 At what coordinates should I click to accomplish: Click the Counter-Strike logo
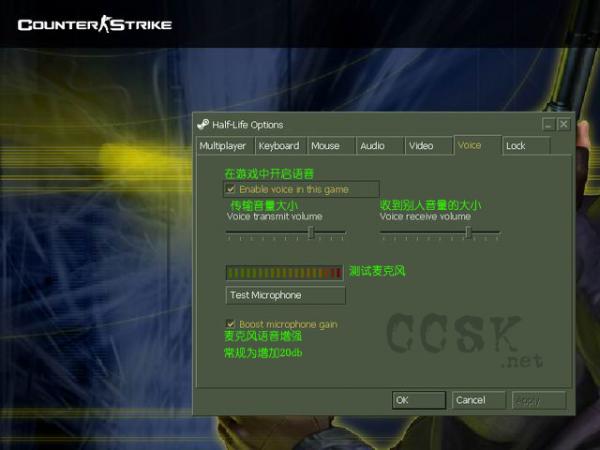95,24
